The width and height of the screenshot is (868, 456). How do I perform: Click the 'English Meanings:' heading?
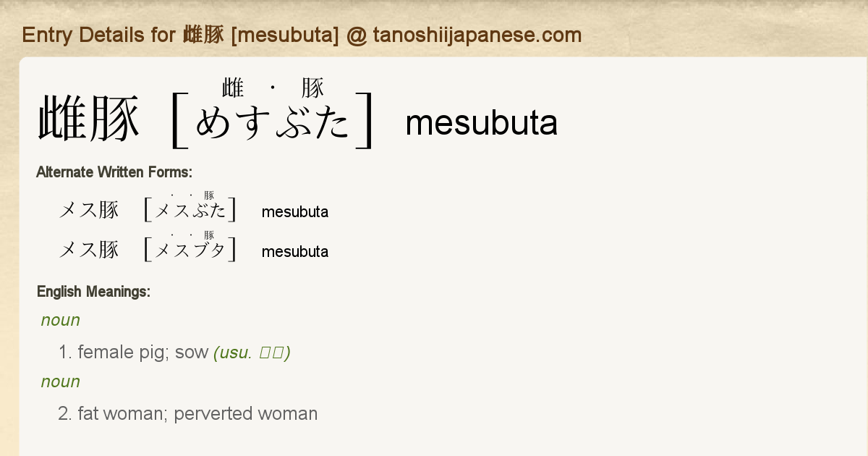(93, 292)
